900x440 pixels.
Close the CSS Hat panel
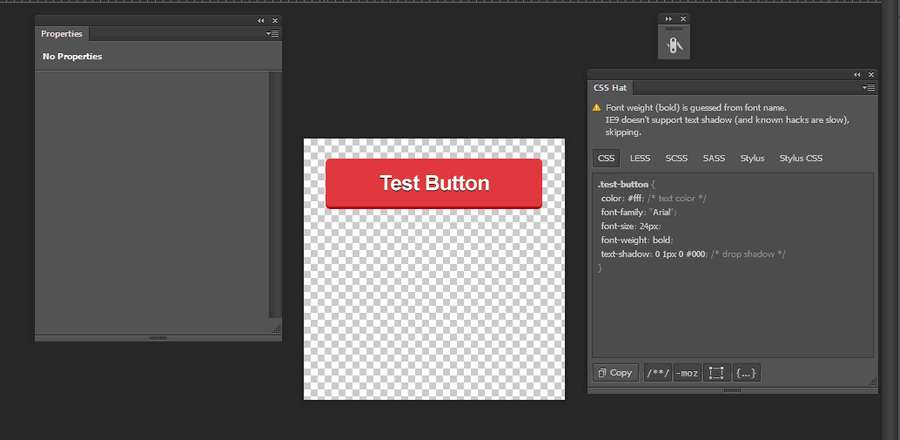pos(871,75)
